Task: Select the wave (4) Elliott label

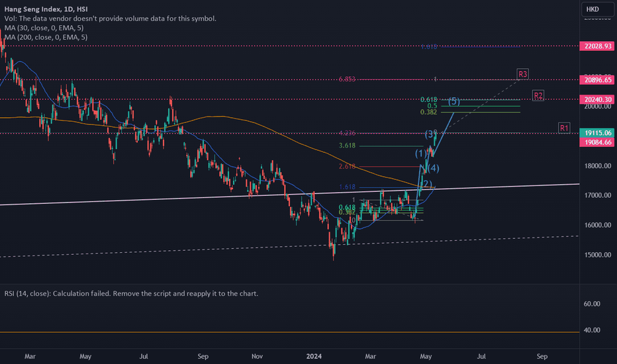Action: (433, 168)
